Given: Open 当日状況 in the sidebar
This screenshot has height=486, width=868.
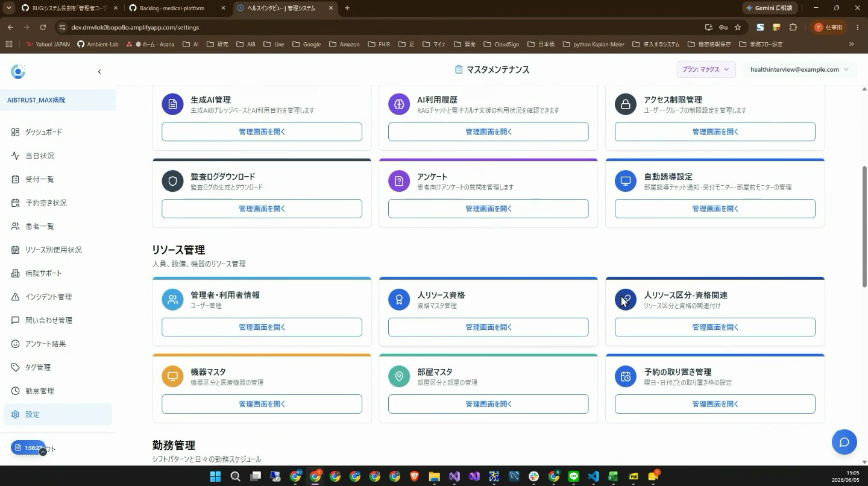Looking at the screenshot, I should point(58,156).
